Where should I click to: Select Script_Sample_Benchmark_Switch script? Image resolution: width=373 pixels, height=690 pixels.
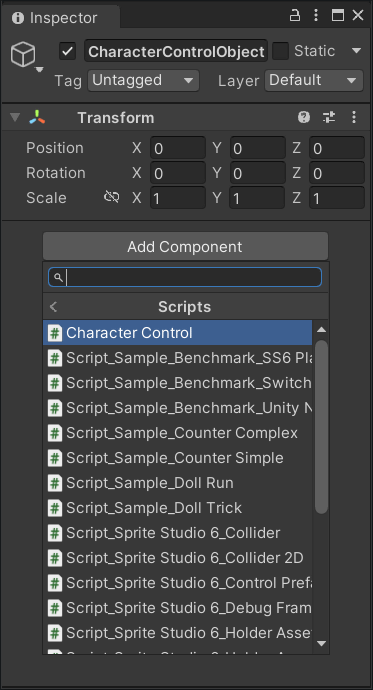point(177,383)
